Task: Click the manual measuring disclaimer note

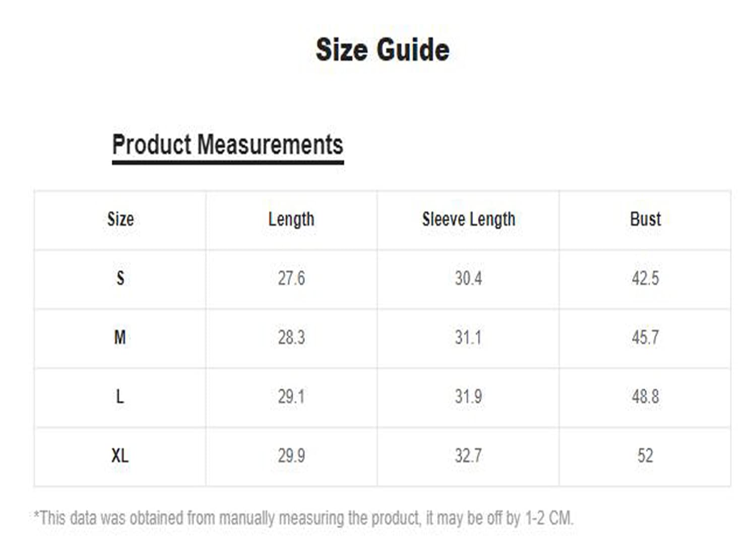Action: pyautogui.click(x=303, y=518)
